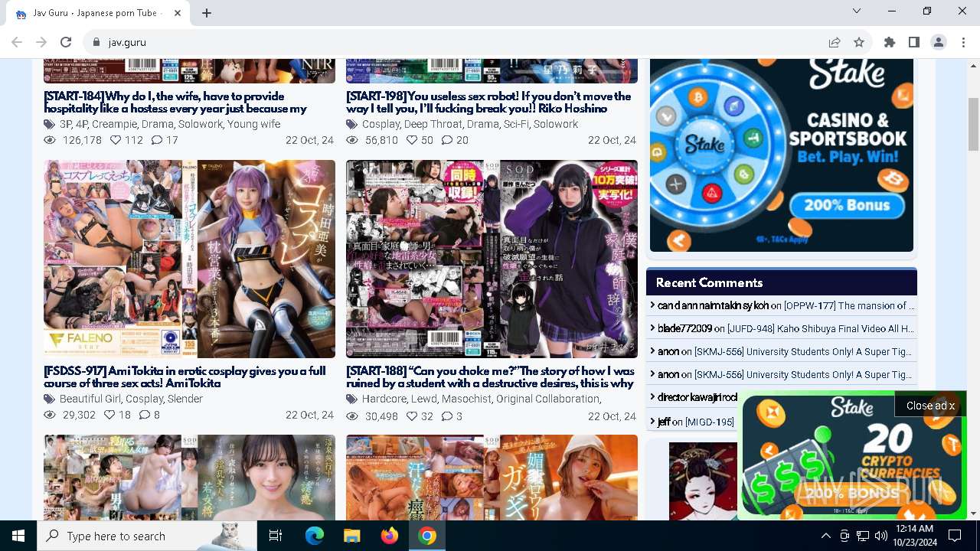Like the post with 112 hearts
Screen dimensions: 980x551
coord(116,140)
